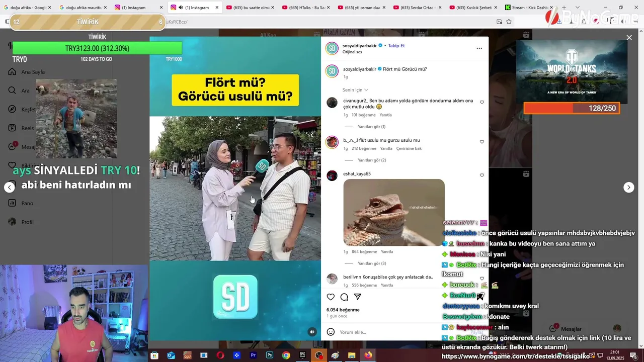Open emoji picker in comment field
The height and width of the screenshot is (362, 644).
click(x=331, y=332)
